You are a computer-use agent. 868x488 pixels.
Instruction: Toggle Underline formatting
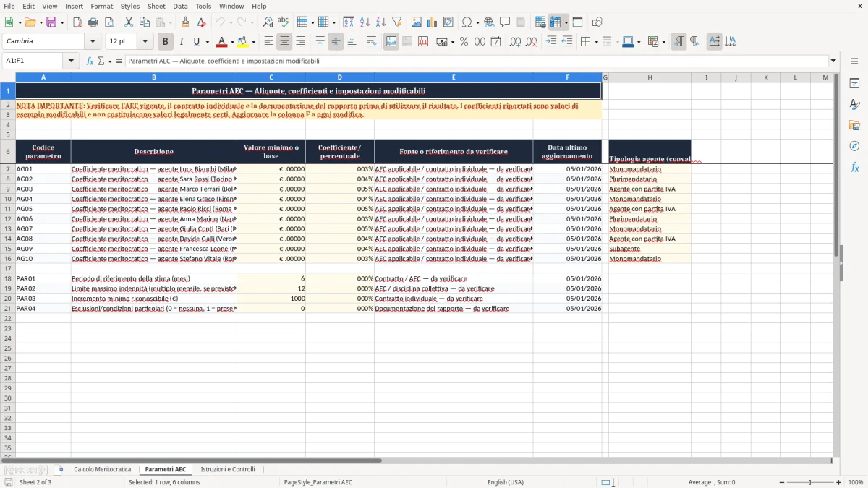point(196,42)
